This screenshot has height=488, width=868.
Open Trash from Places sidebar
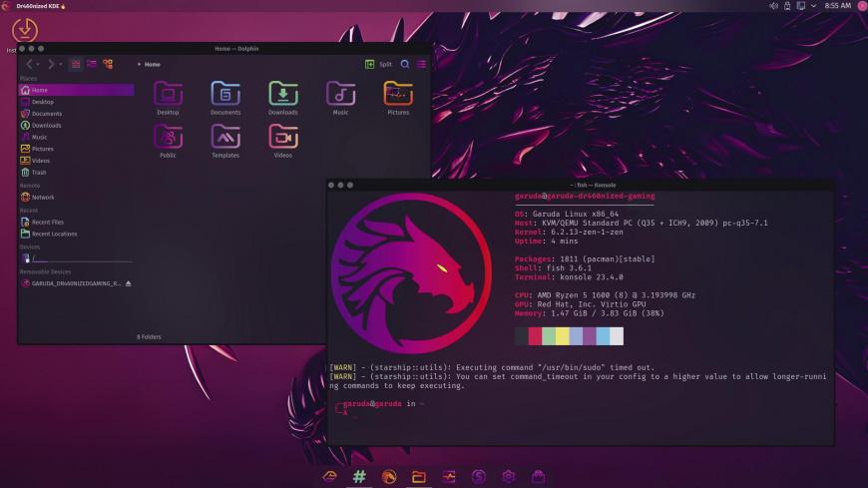(x=77, y=173)
